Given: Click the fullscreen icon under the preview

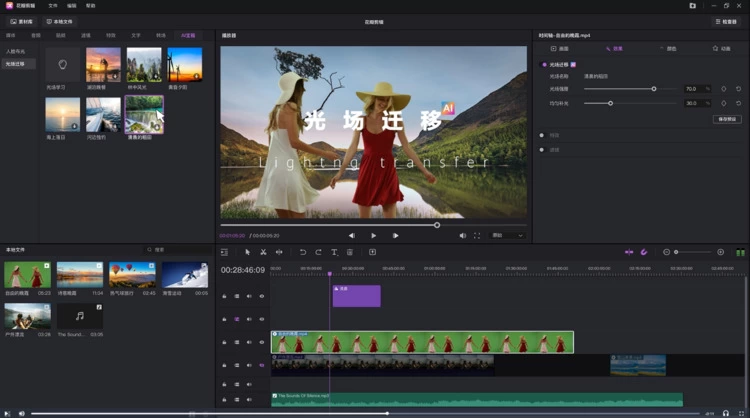Looking at the screenshot, I should click(476, 235).
